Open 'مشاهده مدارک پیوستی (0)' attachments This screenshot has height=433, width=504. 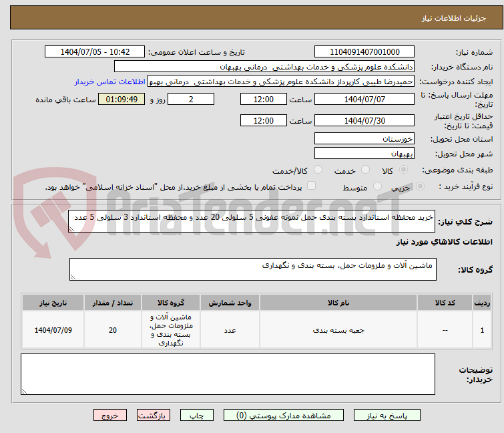click(x=286, y=415)
